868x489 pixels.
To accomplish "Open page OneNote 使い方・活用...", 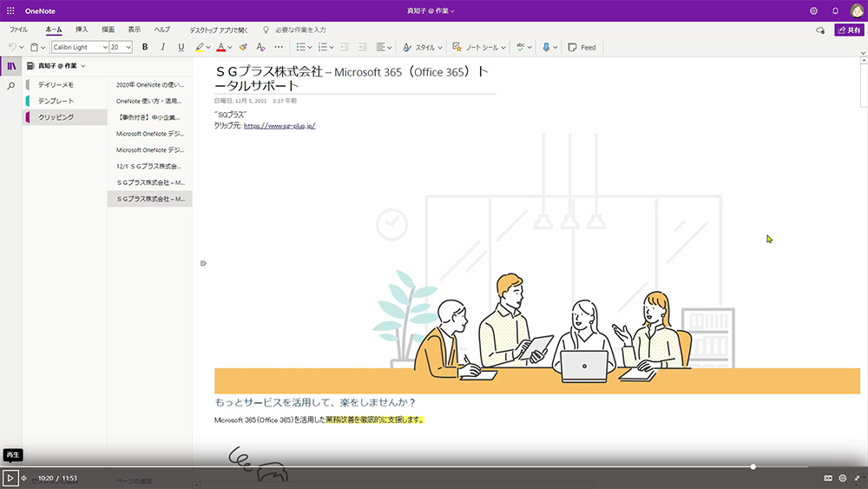I will (x=149, y=101).
